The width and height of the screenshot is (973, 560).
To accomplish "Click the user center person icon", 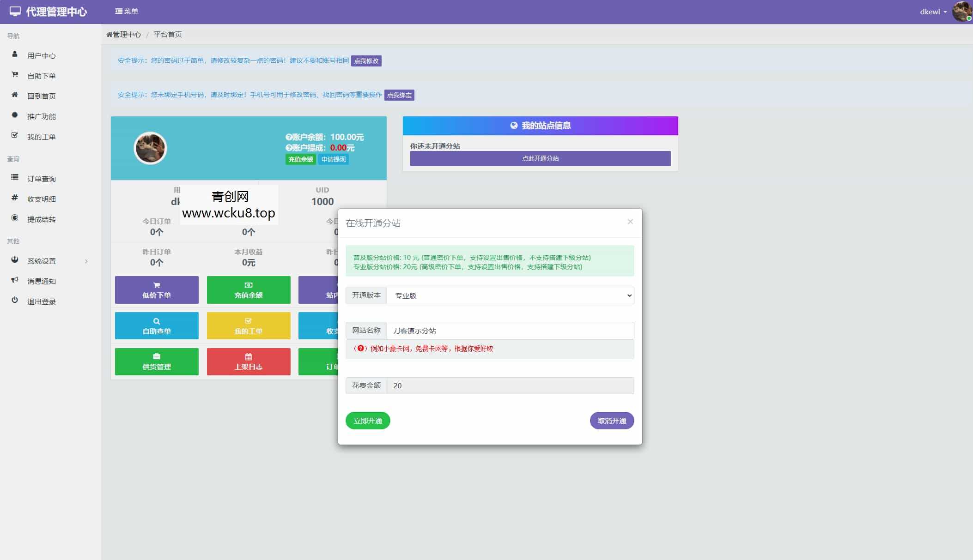I will 15,54.
